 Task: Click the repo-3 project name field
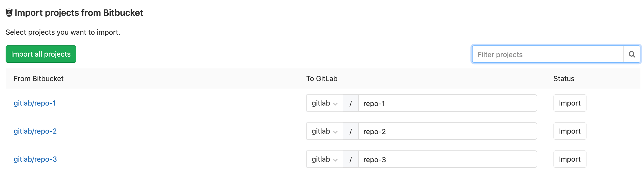tap(447, 159)
